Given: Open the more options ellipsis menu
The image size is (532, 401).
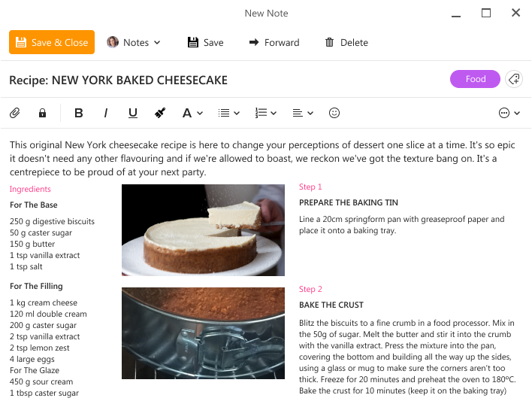Looking at the screenshot, I should coord(509,113).
